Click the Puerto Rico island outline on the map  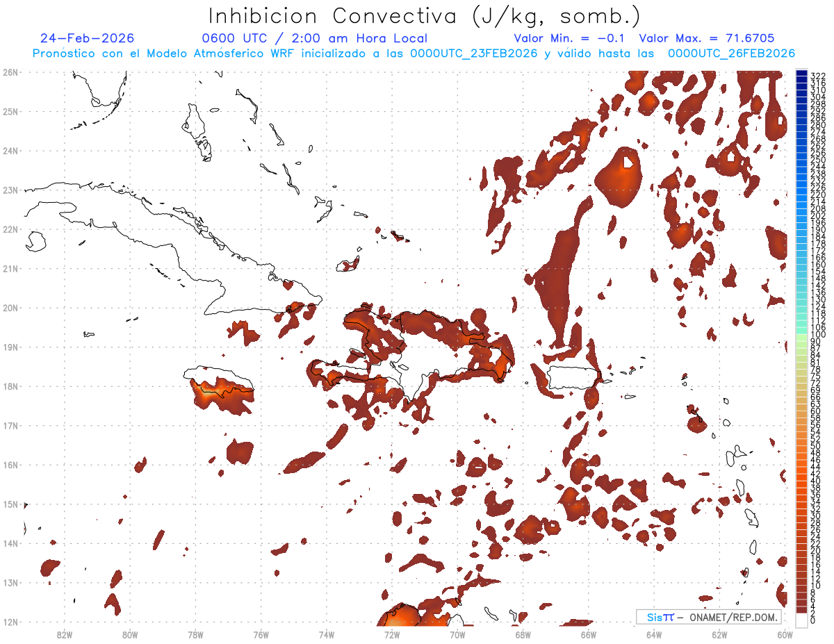click(573, 378)
